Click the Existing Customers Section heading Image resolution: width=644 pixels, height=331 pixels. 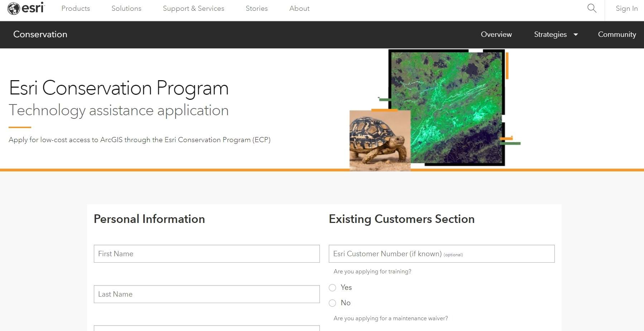(402, 219)
